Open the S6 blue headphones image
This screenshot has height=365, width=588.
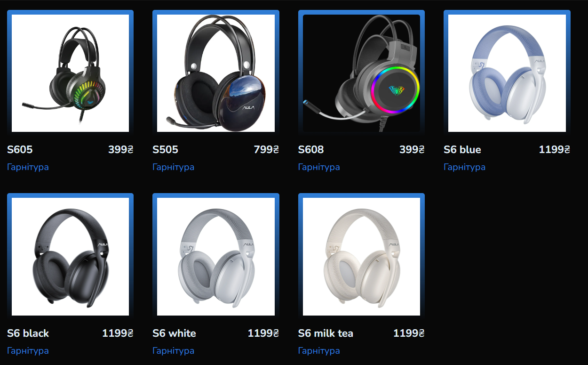point(507,73)
